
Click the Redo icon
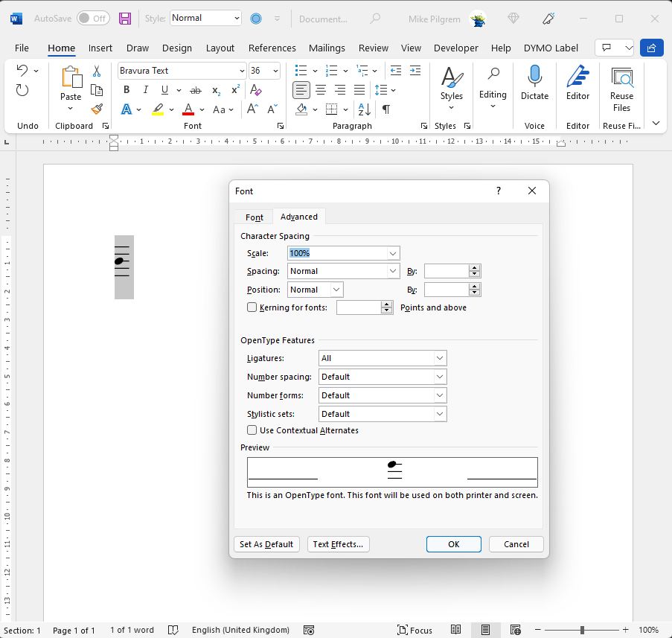pyautogui.click(x=22, y=90)
